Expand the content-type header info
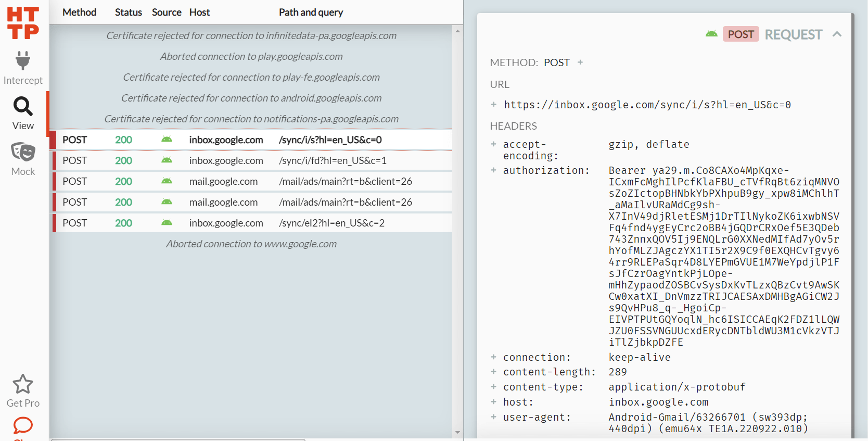 (x=494, y=387)
